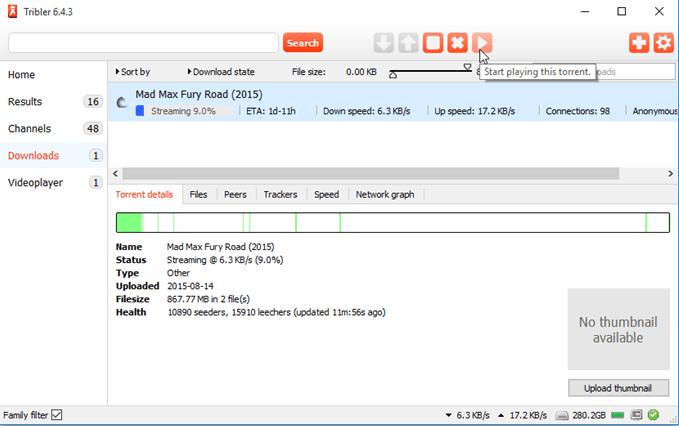The width and height of the screenshot is (679, 426).
Task: Go to Channels in the sidebar
Action: tap(28, 129)
